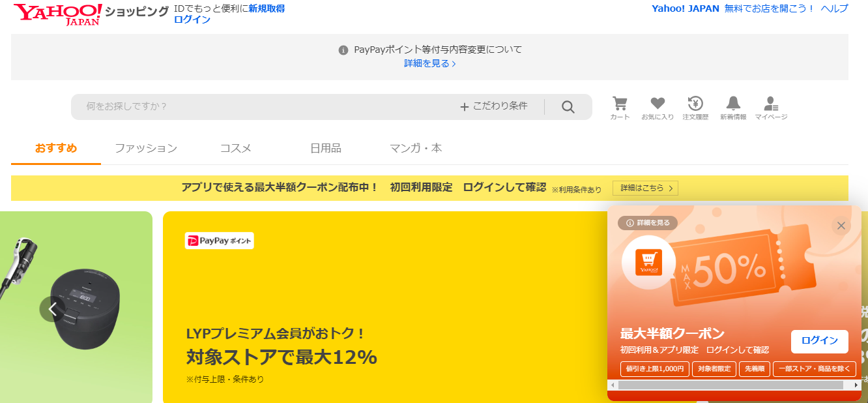The image size is (868, 403).
Task: Click the horizontal scrollbar in the coupon popup
Action: 730,385
